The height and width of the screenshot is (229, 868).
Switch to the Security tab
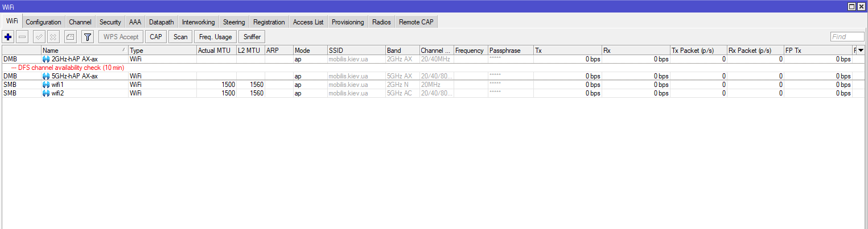pos(110,22)
